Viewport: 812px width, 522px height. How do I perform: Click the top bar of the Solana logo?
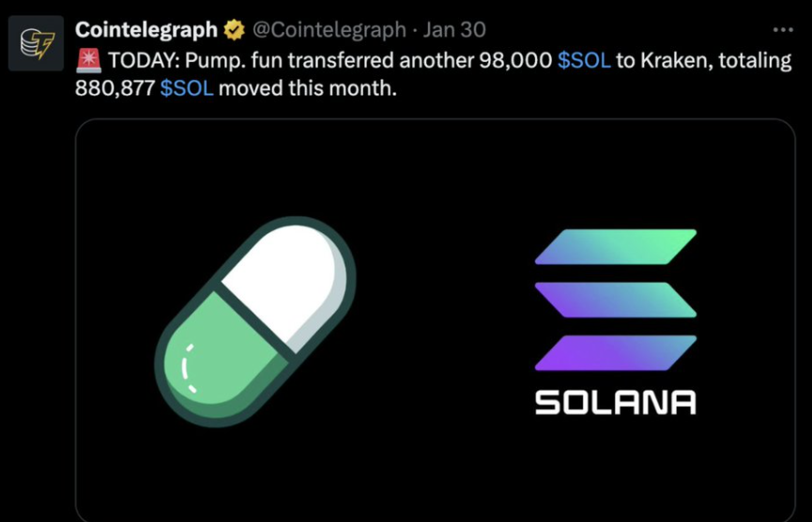tap(616, 246)
